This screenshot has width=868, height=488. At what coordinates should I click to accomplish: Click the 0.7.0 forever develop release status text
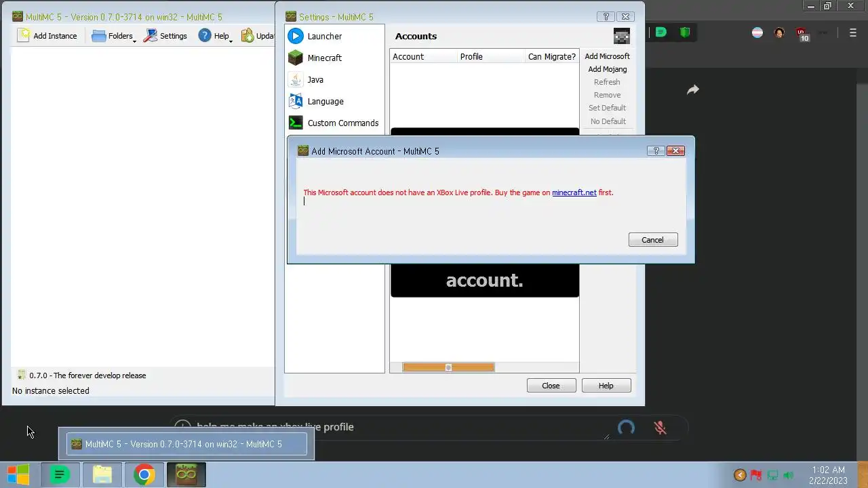click(x=87, y=375)
